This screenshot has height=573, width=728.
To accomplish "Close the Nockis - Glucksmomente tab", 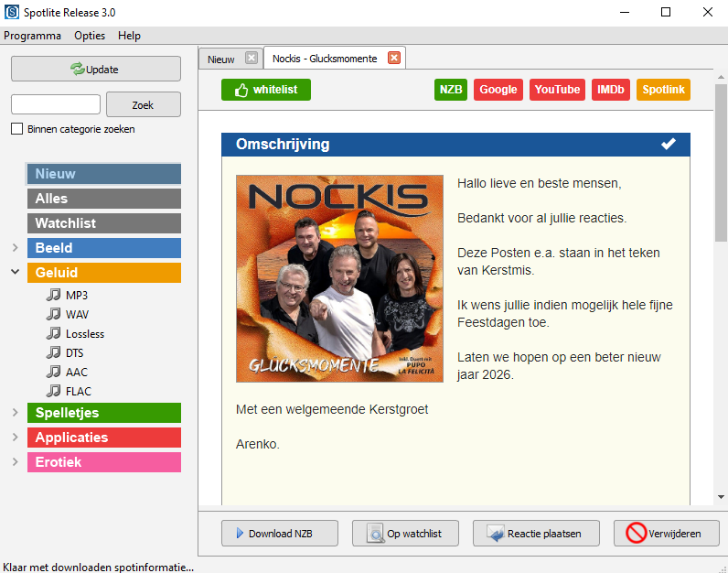I will (x=394, y=58).
